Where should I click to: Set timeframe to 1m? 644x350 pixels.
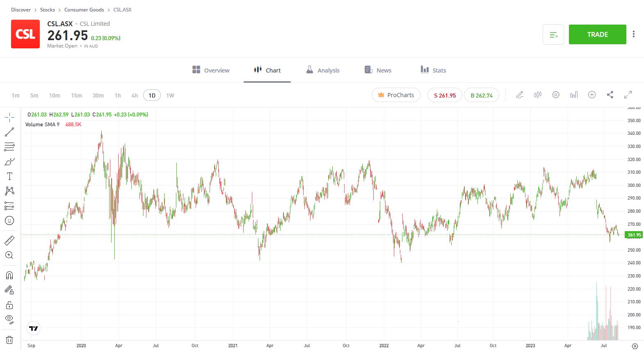point(16,95)
